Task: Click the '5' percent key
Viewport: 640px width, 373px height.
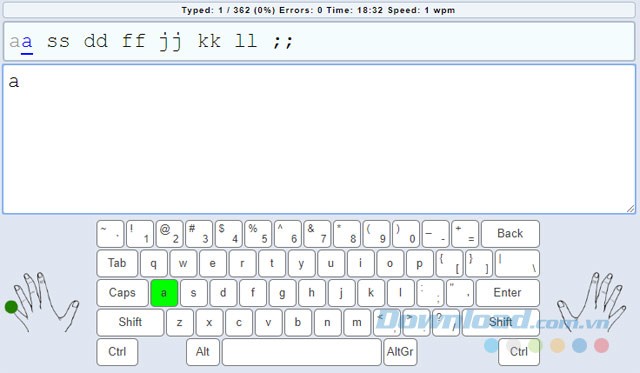Action: click(x=258, y=234)
